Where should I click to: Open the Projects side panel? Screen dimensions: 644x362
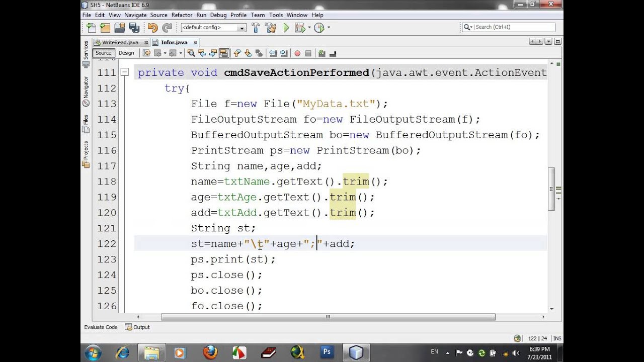pyautogui.click(x=86, y=154)
